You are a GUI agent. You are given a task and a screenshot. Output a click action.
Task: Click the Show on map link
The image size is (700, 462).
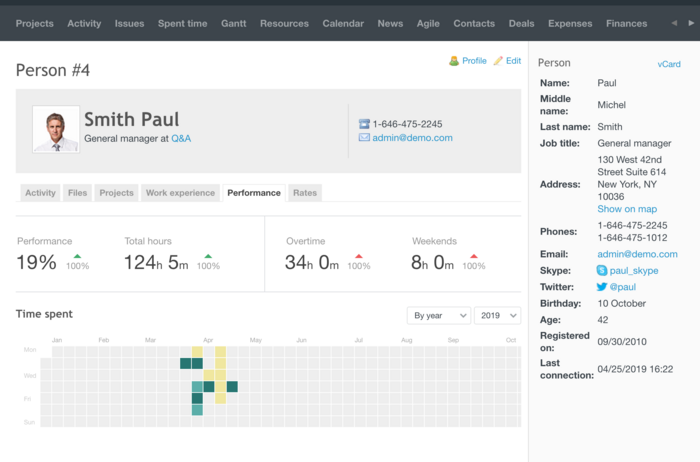pyautogui.click(x=627, y=209)
